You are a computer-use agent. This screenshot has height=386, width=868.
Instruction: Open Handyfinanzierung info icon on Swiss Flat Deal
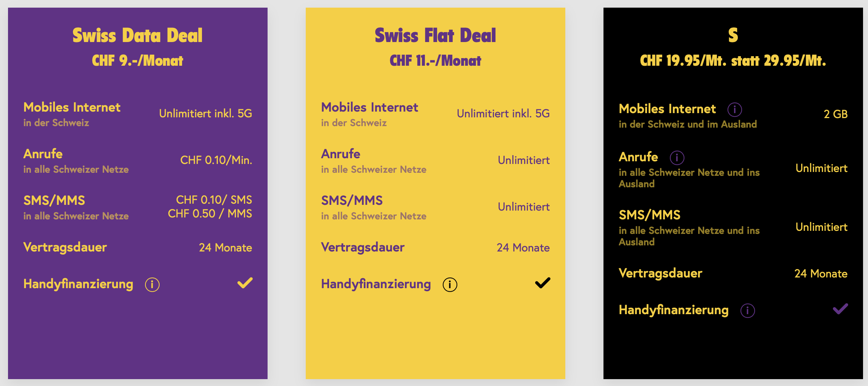(450, 284)
